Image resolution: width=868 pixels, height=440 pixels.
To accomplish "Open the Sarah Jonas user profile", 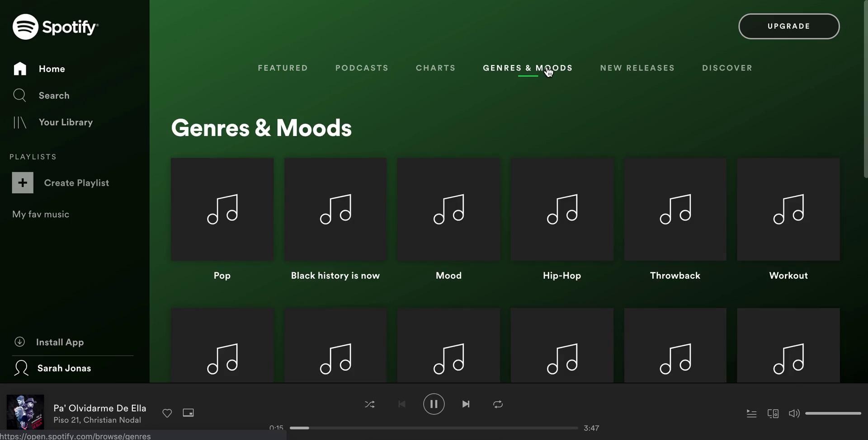I will [x=52, y=368].
